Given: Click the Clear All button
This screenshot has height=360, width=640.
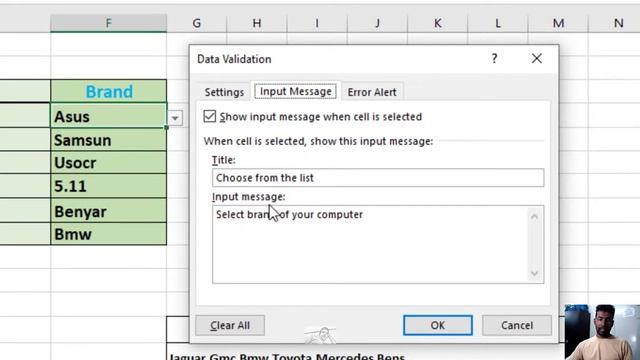Looking at the screenshot, I should pyautogui.click(x=230, y=325).
